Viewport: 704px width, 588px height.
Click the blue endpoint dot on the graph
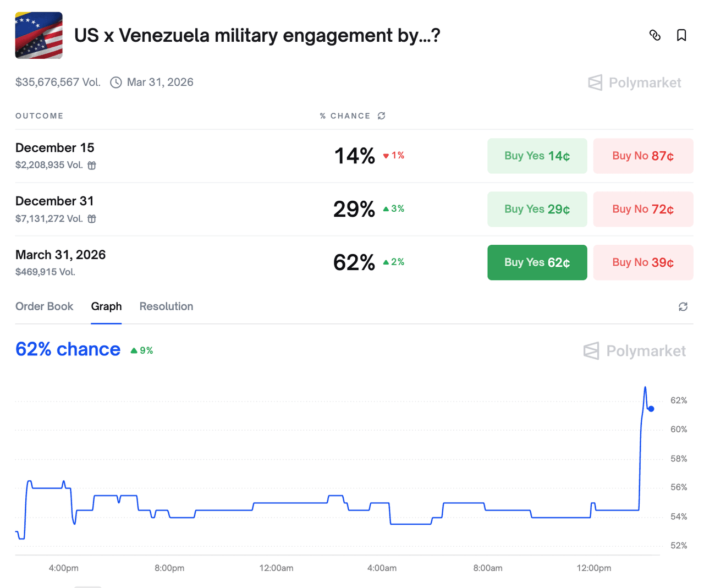pos(651,409)
